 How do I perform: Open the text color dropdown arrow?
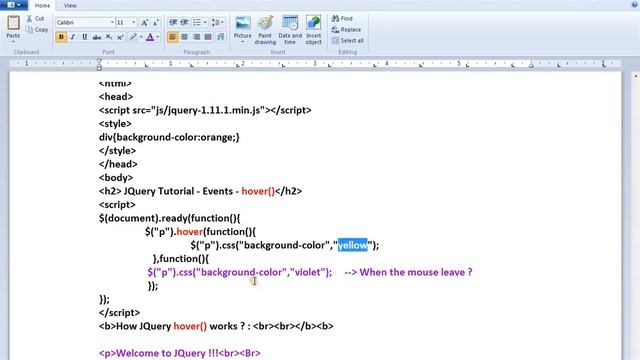(158, 37)
